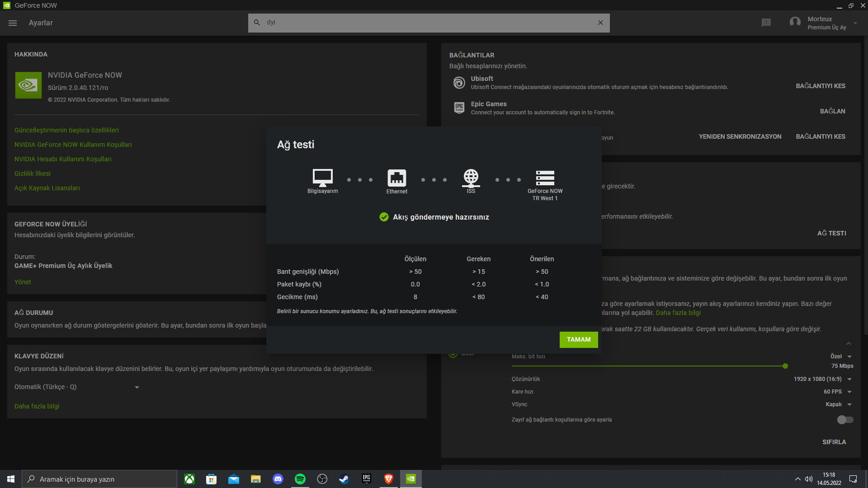Toggle weak network adjustment switch
The height and width of the screenshot is (488, 868).
pos(844,420)
